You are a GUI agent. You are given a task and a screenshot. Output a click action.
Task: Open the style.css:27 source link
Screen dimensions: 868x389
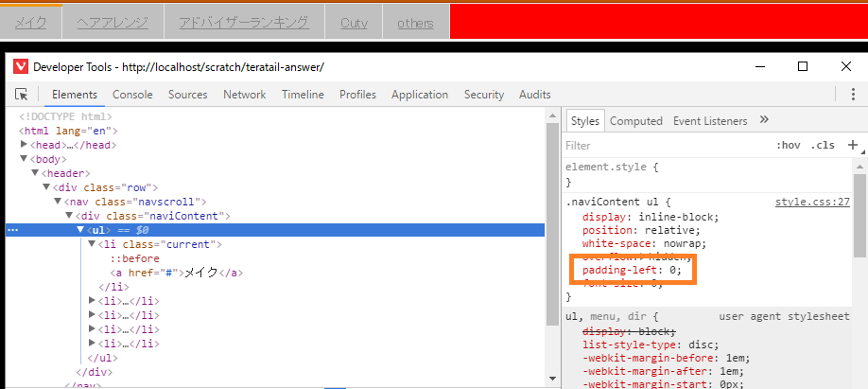(x=812, y=202)
